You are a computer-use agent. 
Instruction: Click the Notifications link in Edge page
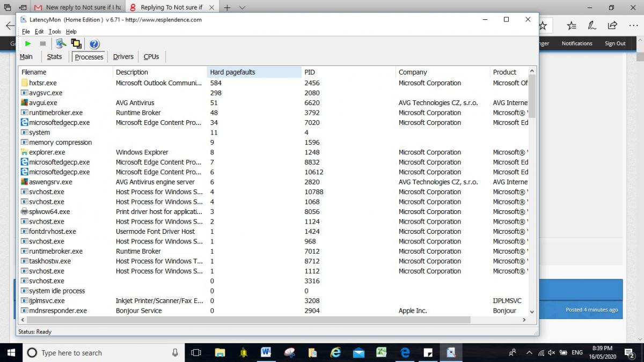click(x=577, y=43)
